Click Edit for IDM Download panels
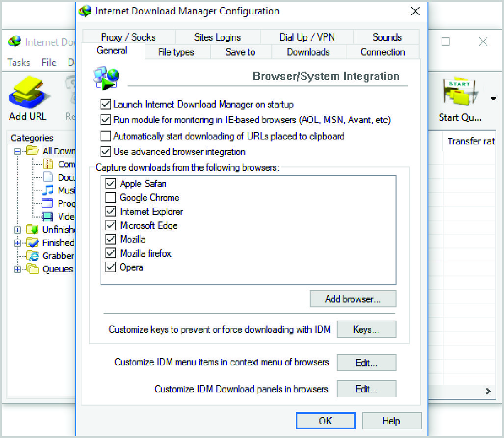The width and height of the screenshot is (504, 438). 367,389
